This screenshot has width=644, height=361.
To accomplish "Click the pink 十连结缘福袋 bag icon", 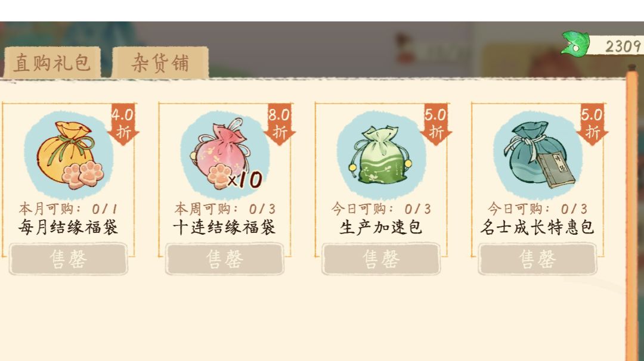I will coord(224,153).
